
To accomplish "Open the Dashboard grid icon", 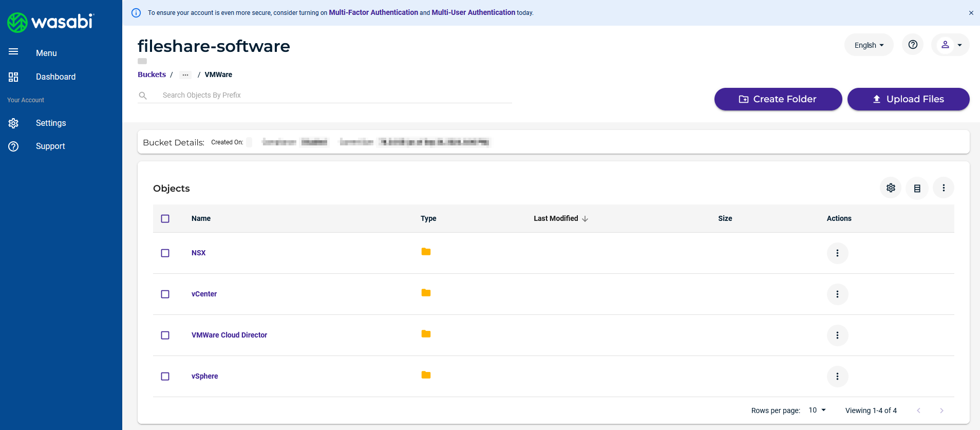I will [x=13, y=77].
